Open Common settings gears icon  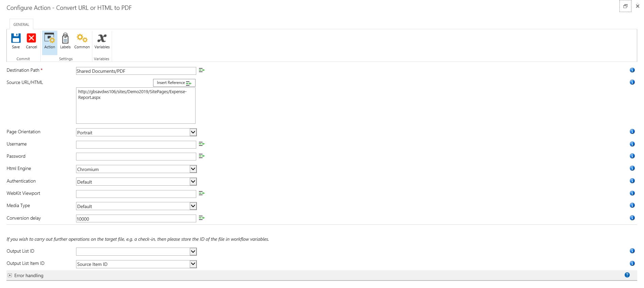[82, 38]
